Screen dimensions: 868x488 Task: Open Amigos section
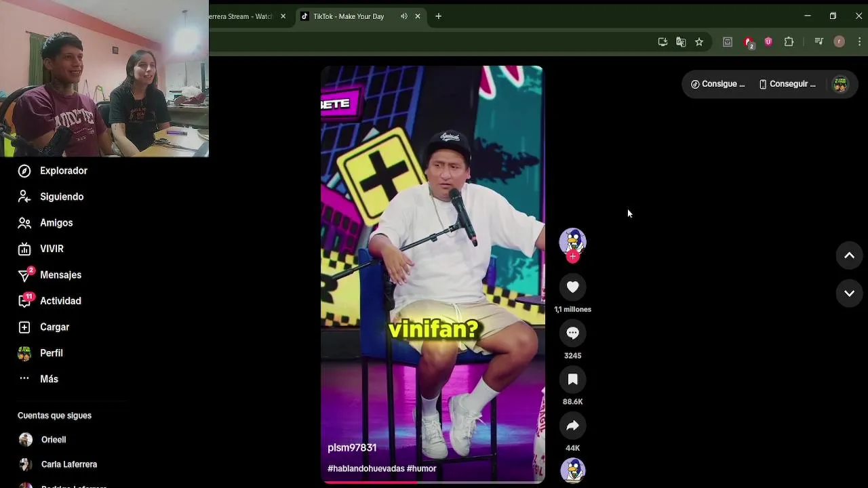click(x=56, y=223)
